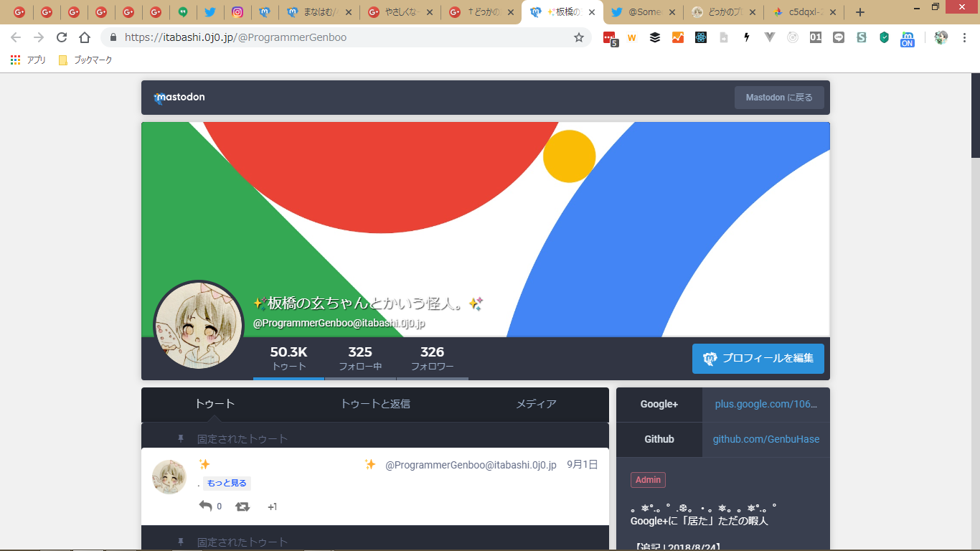Click the Mastodon logo in the header
Screen dimensions: 980x551
click(x=179, y=98)
